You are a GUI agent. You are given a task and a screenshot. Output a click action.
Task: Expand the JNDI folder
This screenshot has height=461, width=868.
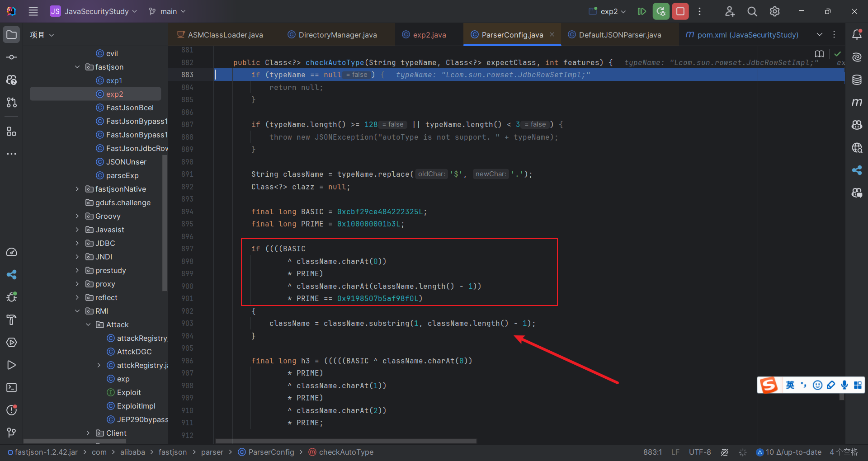coord(77,257)
